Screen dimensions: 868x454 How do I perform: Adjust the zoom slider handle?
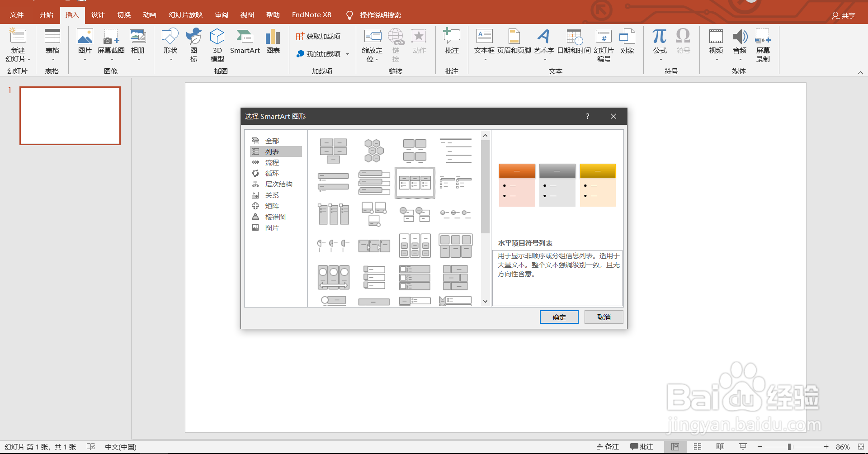point(789,447)
